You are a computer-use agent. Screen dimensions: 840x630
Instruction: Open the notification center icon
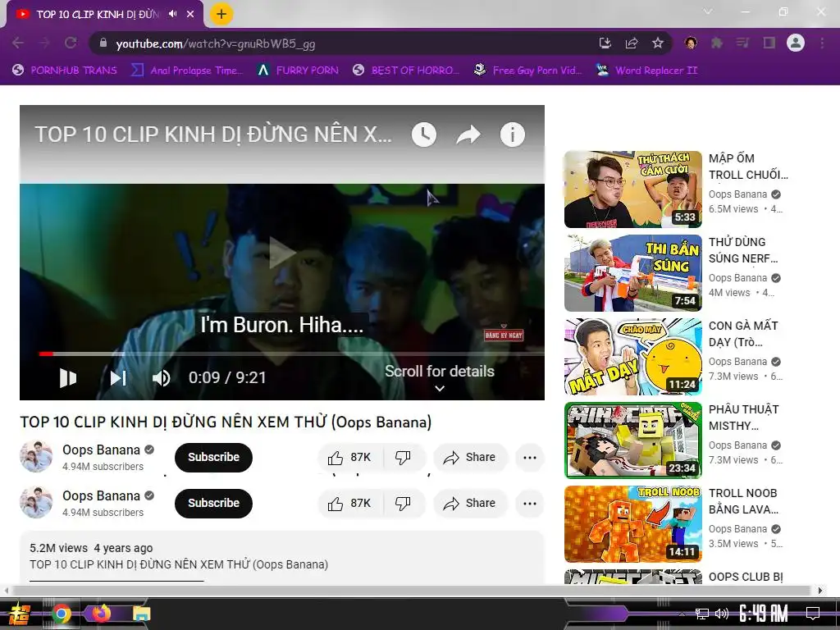tap(813, 614)
